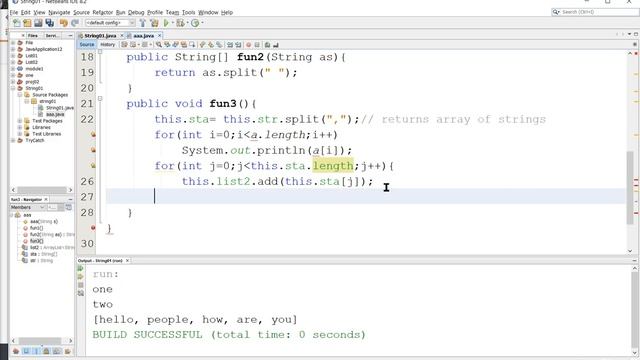Click the Clean and Build icon
The height and width of the screenshot is (360, 640).
click(x=154, y=23)
